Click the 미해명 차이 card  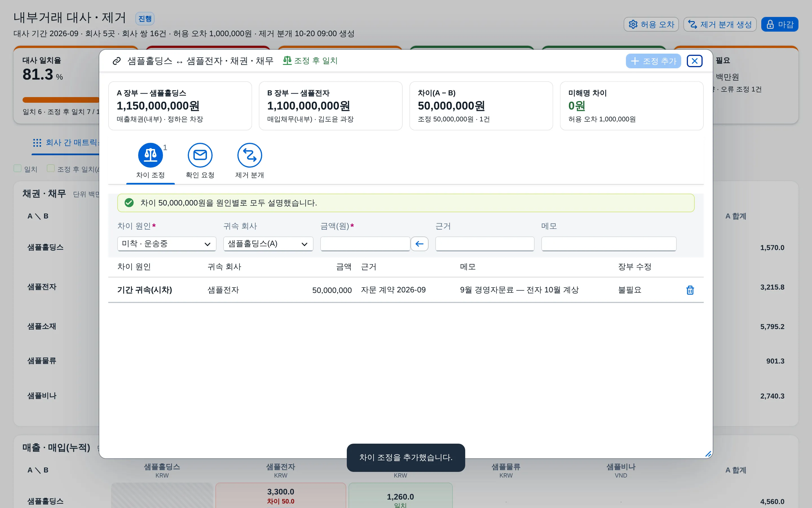632,106
